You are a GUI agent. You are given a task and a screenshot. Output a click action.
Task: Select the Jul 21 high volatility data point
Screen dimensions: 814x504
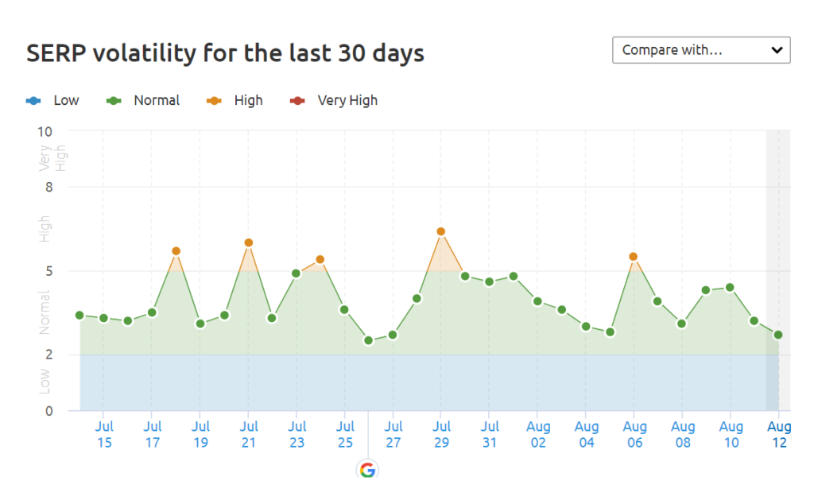(x=249, y=242)
